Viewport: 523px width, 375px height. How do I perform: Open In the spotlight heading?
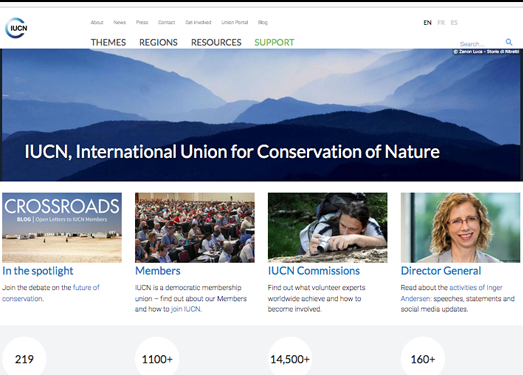pyautogui.click(x=38, y=271)
